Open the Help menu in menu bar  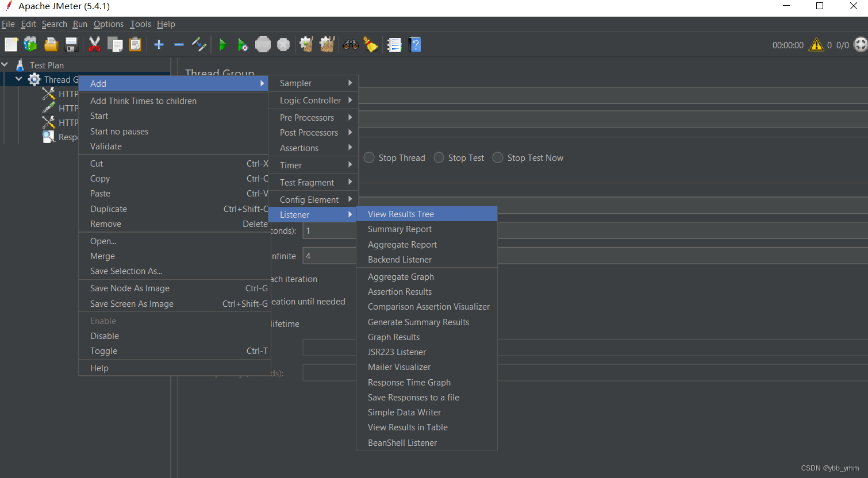(x=166, y=24)
